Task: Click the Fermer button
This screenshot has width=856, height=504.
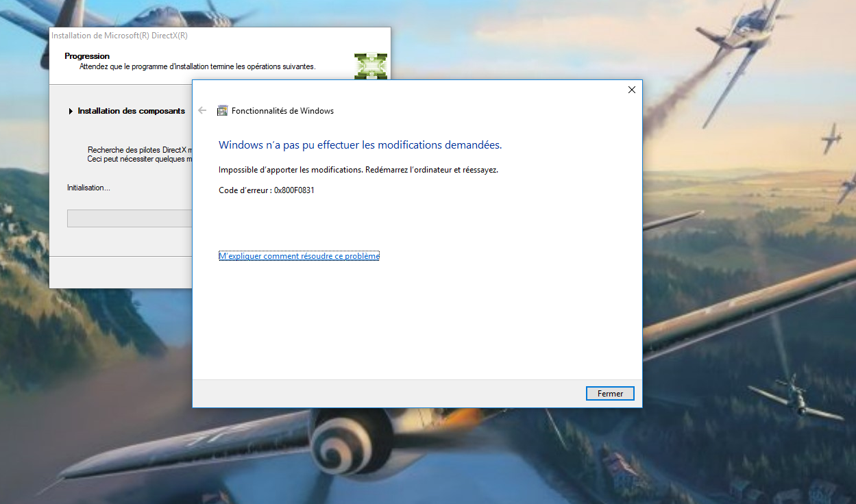Action: point(610,394)
